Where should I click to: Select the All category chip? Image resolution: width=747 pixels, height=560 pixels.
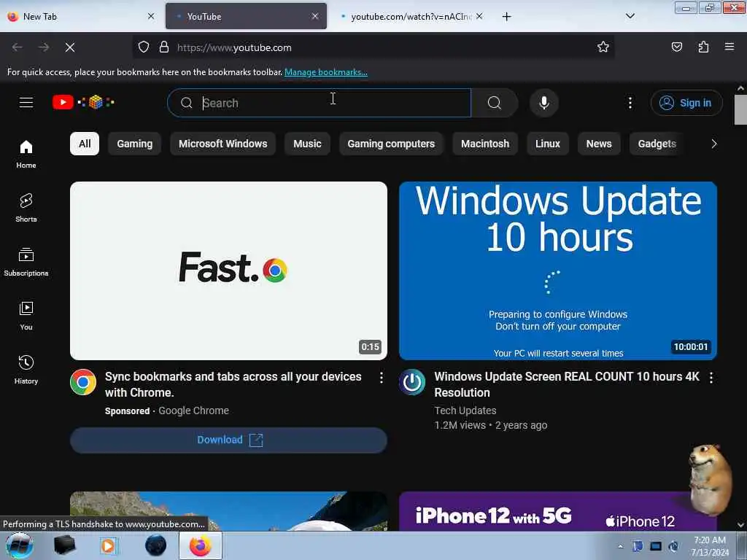85,144
